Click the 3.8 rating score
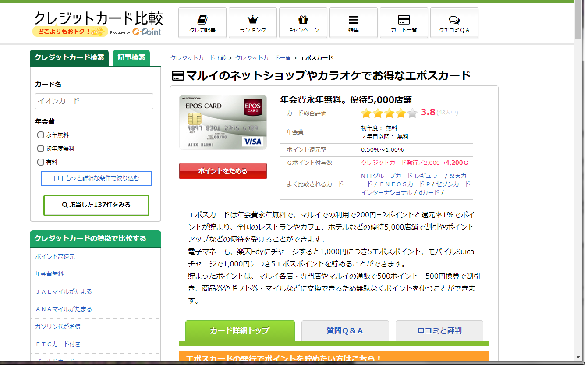This screenshot has height=365, width=588. pyautogui.click(x=428, y=112)
